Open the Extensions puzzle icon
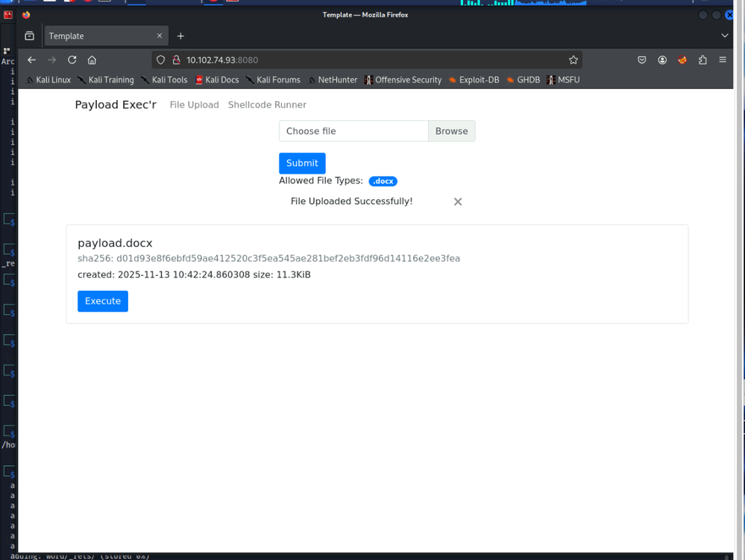This screenshot has height=560, width=745. 702,60
